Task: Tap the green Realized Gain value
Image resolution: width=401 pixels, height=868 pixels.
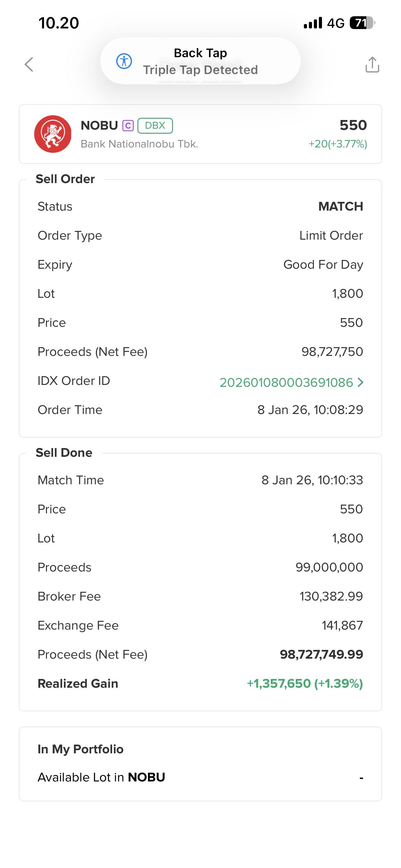Action: (x=305, y=684)
